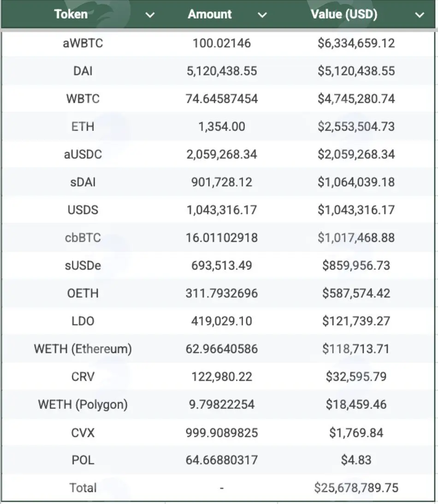Select the Total value cell $25,678,789.75
The image size is (438, 504).
pyautogui.click(x=356, y=488)
